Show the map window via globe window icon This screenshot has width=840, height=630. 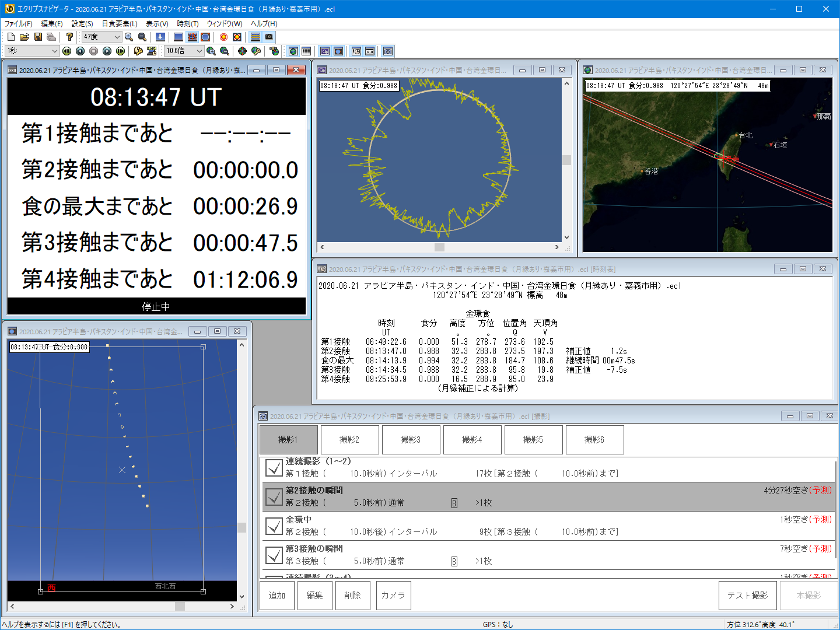pyautogui.click(x=293, y=51)
